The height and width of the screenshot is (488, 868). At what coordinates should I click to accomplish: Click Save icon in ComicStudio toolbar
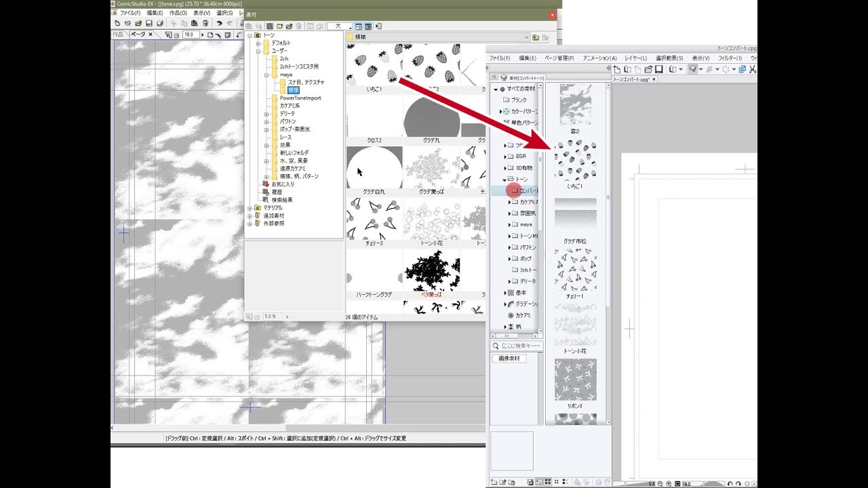tap(149, 24)
